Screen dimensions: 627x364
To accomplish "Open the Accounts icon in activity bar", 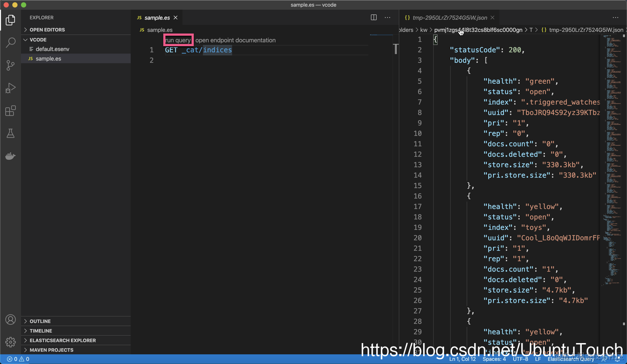I will [x=10, y=320].
